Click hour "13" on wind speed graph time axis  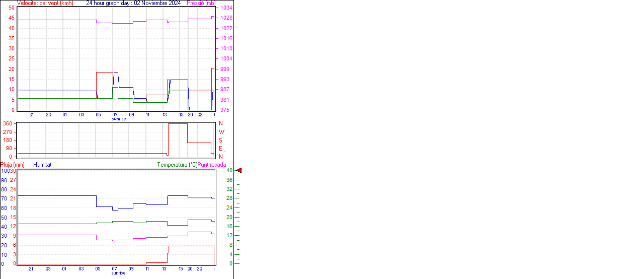(165, 115)
